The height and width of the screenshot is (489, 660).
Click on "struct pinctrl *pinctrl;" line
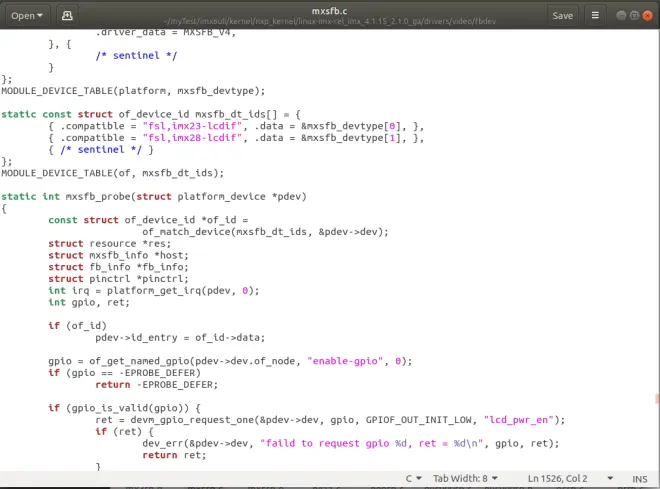click(x=118, y=279)
